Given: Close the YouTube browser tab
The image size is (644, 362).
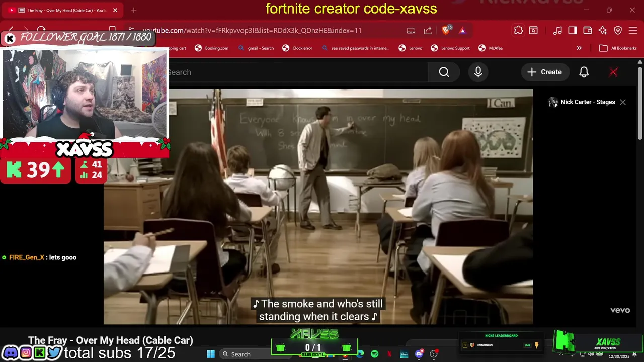Looking at the screenshot, I should tap(115, 10).
